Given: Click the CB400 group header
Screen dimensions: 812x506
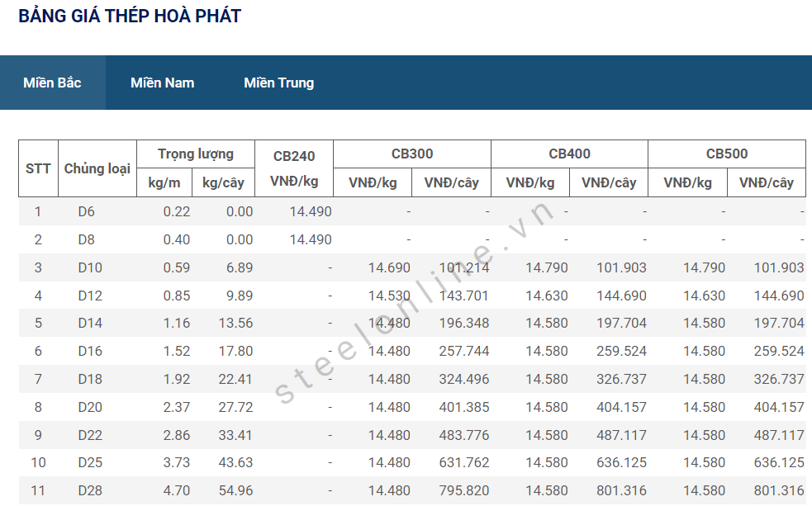Looking at the screenshot, I should click(x=569, y=154).
